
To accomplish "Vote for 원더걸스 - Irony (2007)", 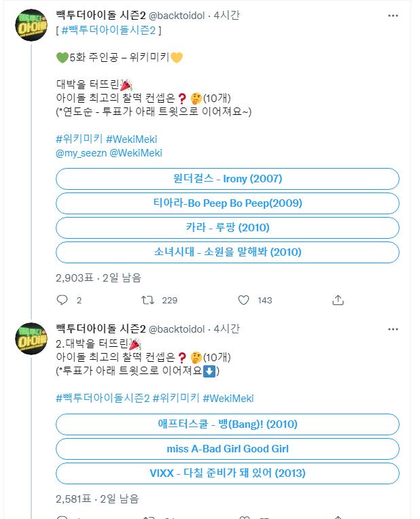I will tap(228, 179).
